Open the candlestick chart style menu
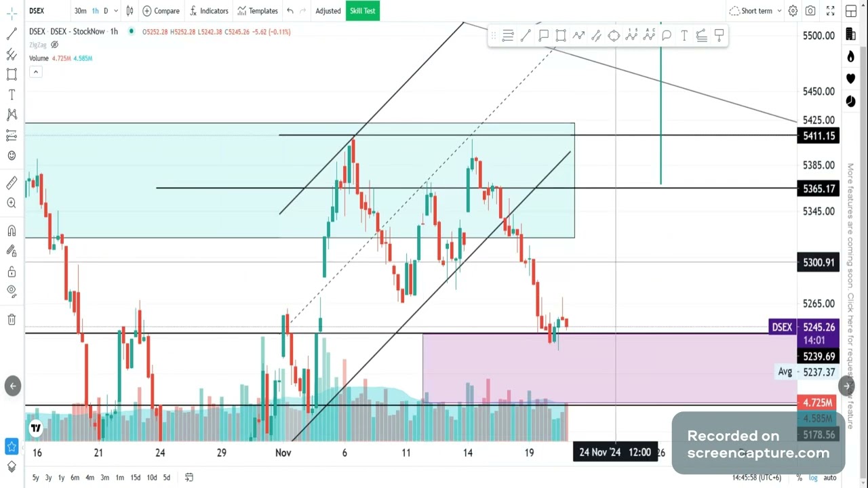The image size is (868, 488). tap(130, 11)
